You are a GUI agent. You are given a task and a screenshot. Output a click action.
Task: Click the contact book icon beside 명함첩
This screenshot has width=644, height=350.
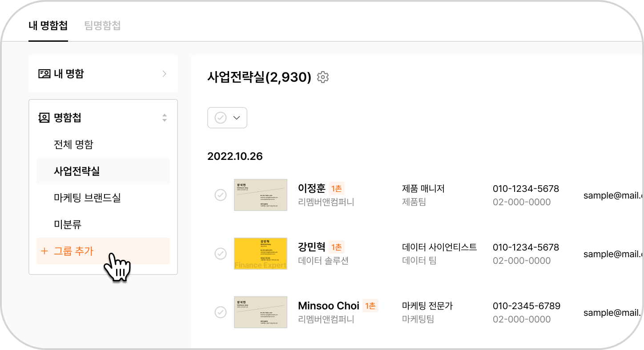[44, 118]
